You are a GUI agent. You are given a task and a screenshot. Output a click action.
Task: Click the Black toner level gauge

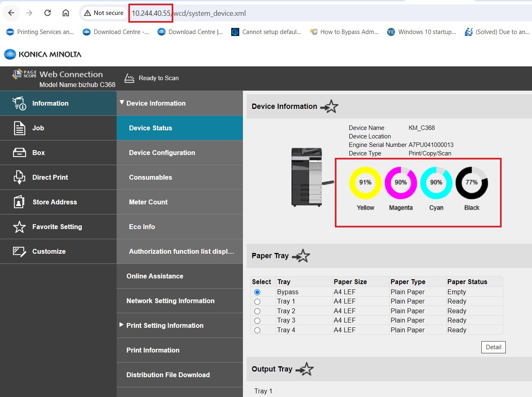click(471, 183)
